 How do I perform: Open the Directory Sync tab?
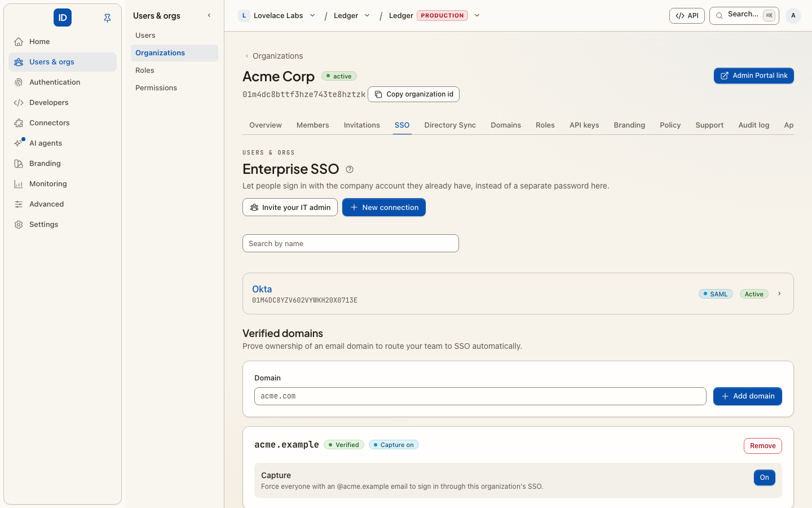point(450,125)
